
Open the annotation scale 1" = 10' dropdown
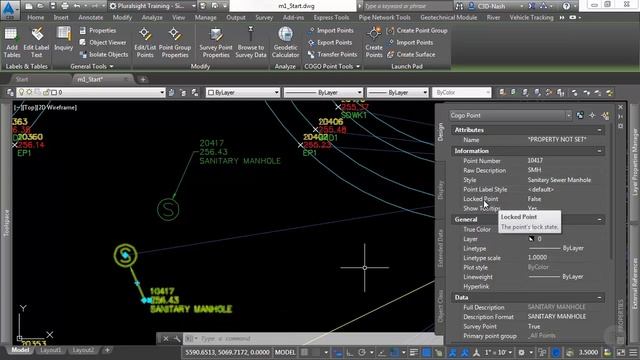point(498,352)
